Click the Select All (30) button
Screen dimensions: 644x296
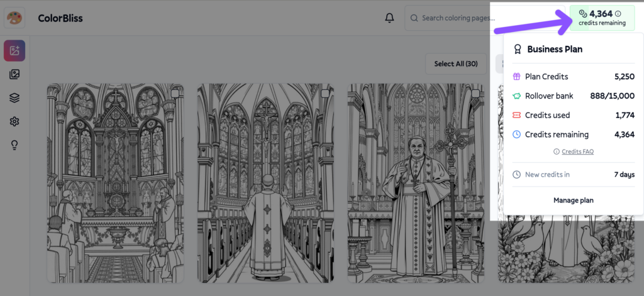[x=456, y=63]
